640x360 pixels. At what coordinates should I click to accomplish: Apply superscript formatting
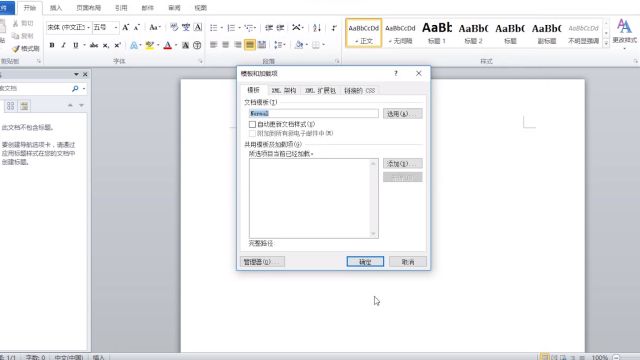(118, 45)
